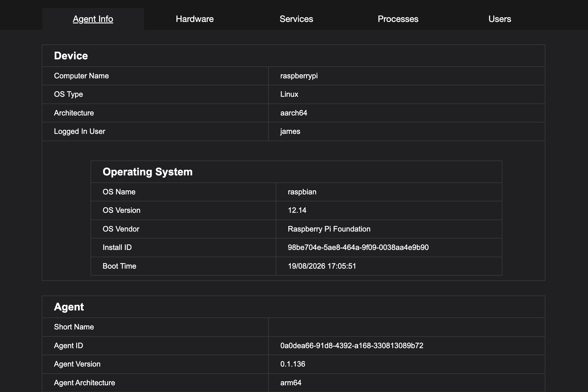The image size is (588, 392).
Task: Click the Agent ID starting with 0a0dea66
Action: (352, 346)
